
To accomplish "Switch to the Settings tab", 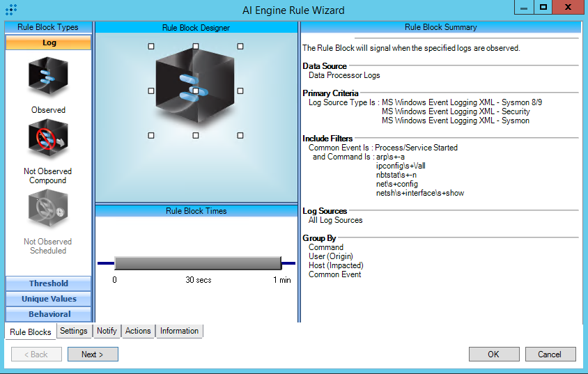I will coord(74,331).
